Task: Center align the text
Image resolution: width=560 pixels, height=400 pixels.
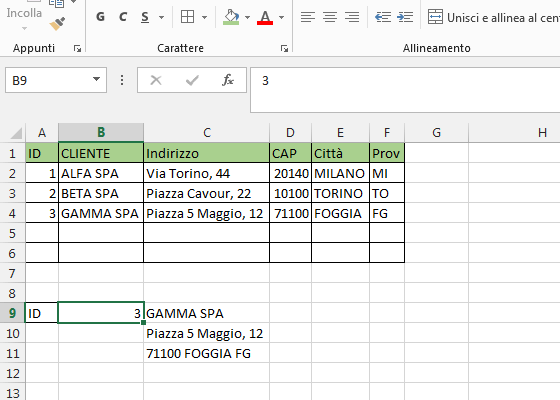Action: tap(330, 17)
